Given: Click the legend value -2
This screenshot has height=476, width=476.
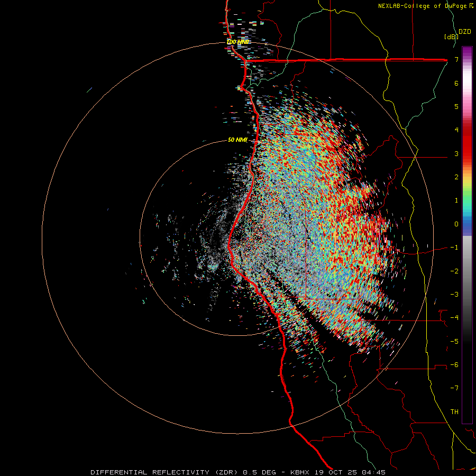Looking at the screenshot, I should (x=454, y=271).
